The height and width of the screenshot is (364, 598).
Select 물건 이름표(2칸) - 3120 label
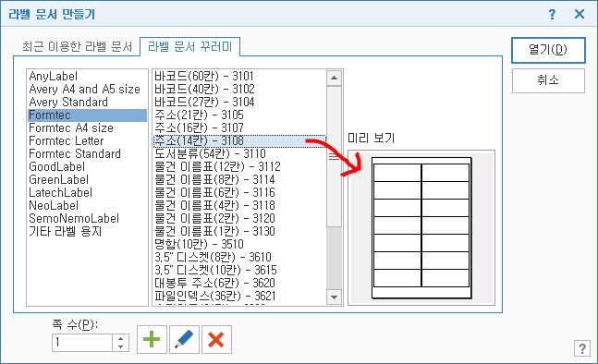point(239,219)
